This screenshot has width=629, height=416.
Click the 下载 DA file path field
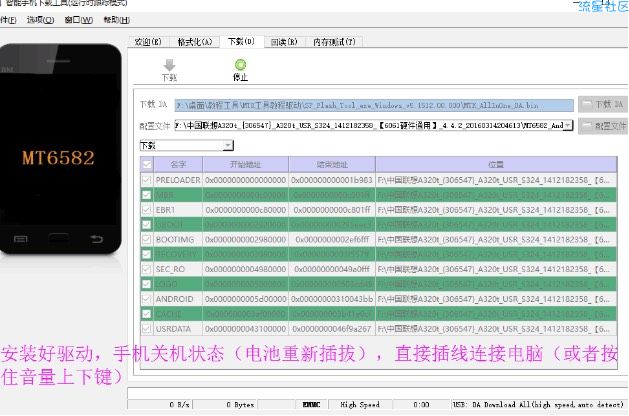pos(374,105)
